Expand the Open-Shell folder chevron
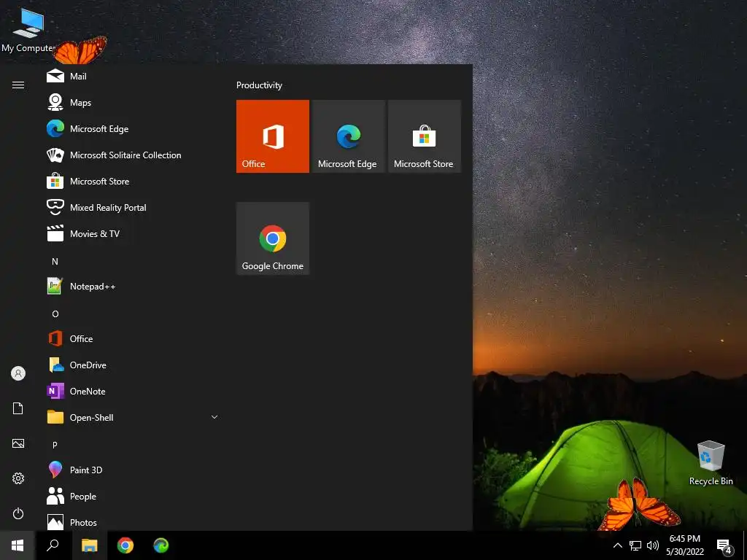747x560 pixels. coord(214,417)
